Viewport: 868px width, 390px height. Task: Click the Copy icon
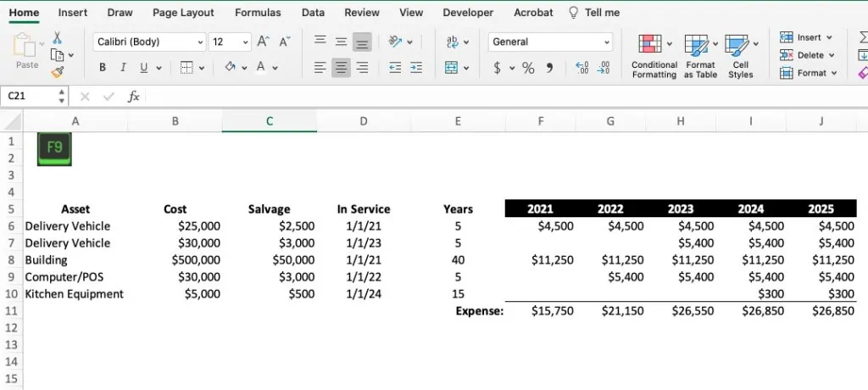click(x=57, y=55)
